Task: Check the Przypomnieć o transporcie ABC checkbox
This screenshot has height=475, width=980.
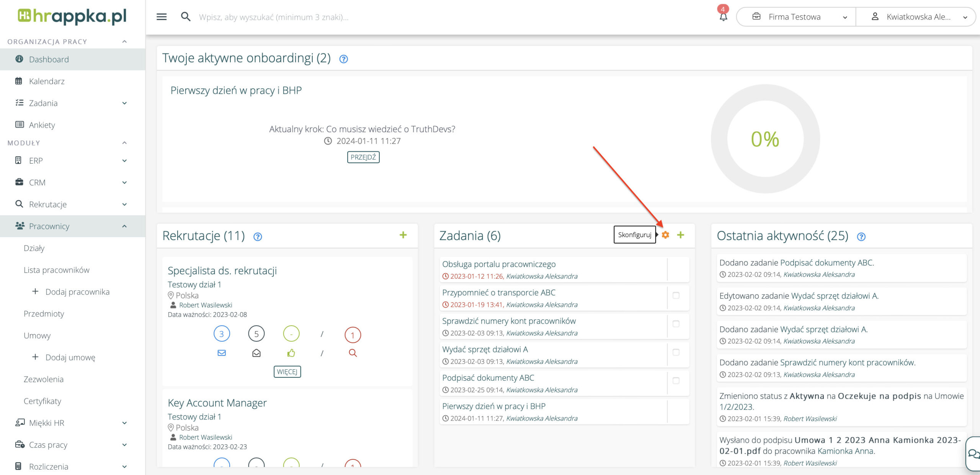Action: 676,295
